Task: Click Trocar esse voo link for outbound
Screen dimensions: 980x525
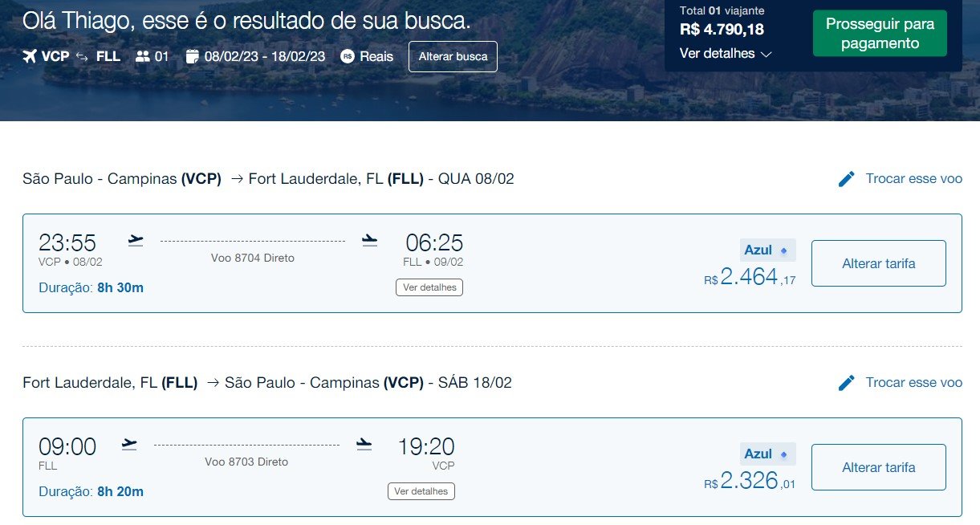Action: click(x=913, y=179)
